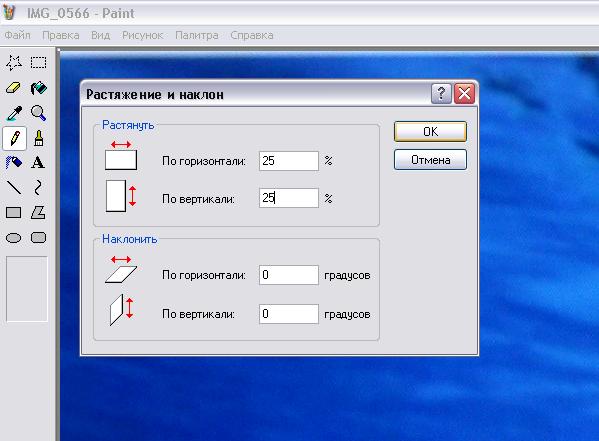This screenshot has width=599, height=441.
Task: Activate the Magnifier tool
Action: (39, 113)
